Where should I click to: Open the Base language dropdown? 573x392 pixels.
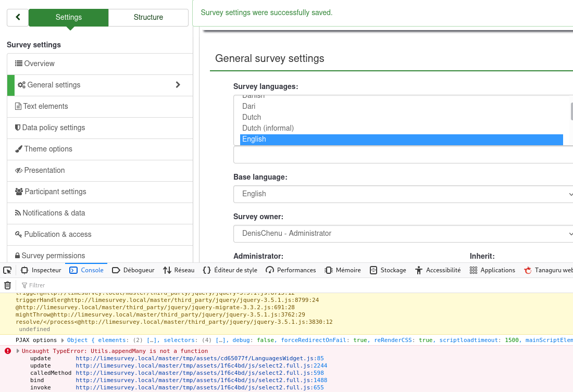[x=403, y=194]
